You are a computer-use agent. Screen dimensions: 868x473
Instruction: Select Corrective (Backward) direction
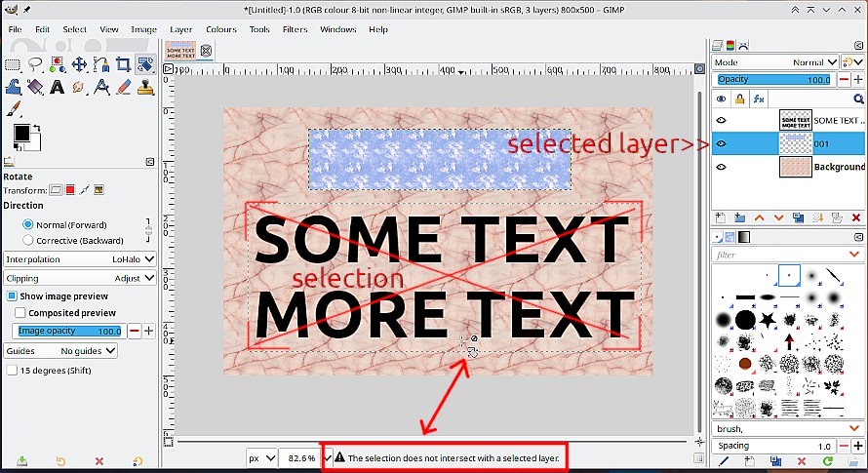click(x=28, y=240)
